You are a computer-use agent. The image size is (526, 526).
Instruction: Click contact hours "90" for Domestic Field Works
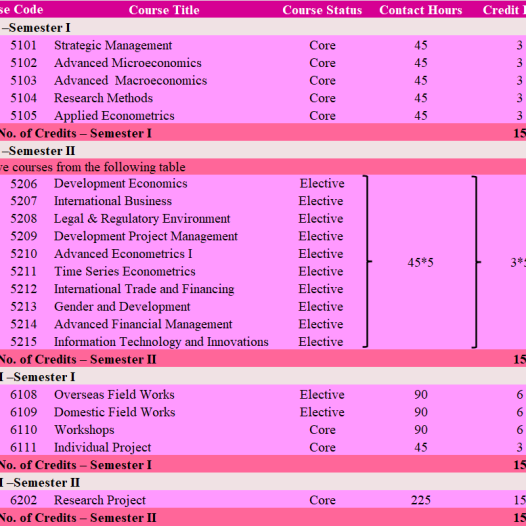421,412
